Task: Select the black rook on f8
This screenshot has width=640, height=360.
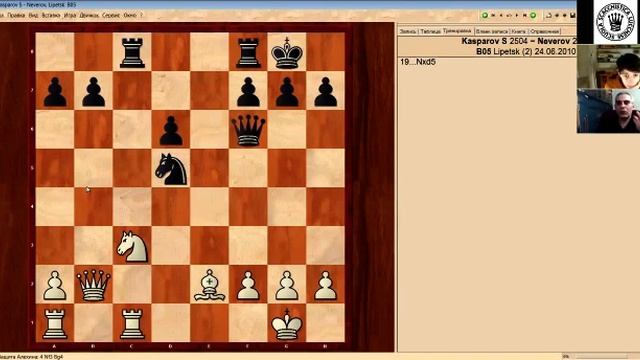Action: [248, 52]
